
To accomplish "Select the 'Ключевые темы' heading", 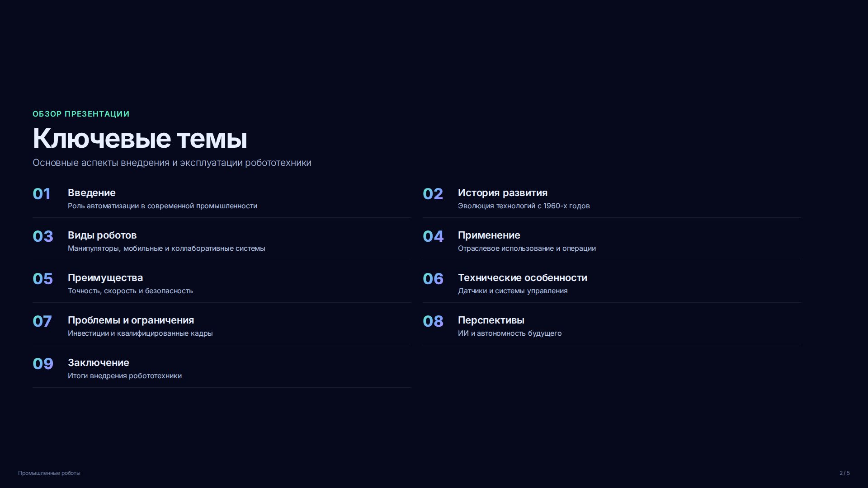I will click(x=140, y=138).
